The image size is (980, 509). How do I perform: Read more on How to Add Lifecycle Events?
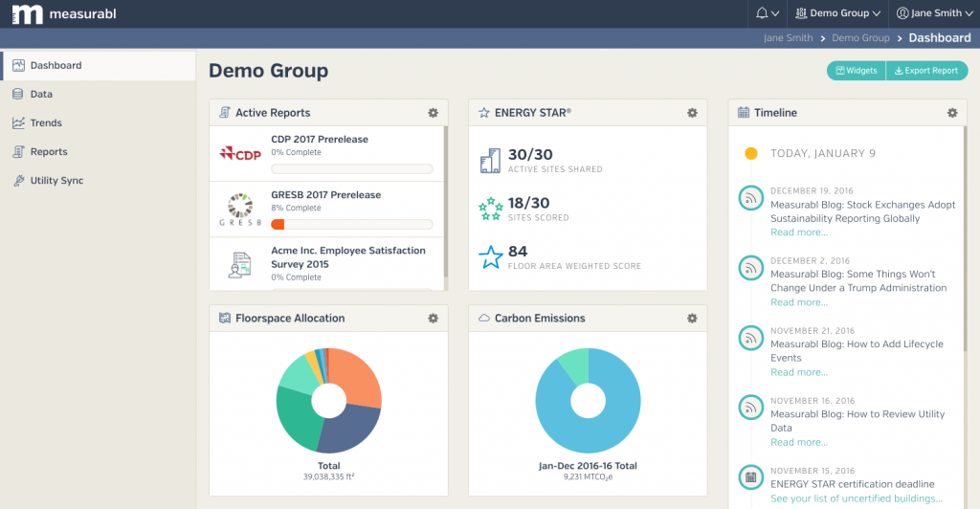(x=799, y=372)
